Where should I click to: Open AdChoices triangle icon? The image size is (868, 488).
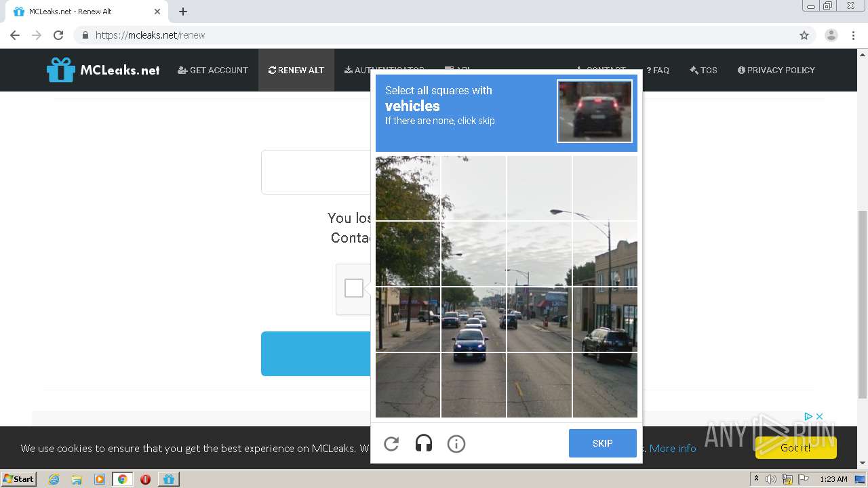(x=808, y=416)
